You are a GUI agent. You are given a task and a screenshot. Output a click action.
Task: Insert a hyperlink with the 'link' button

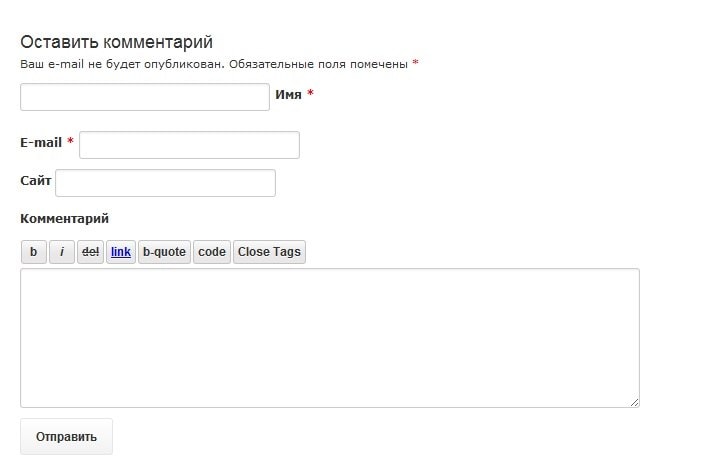121,252
